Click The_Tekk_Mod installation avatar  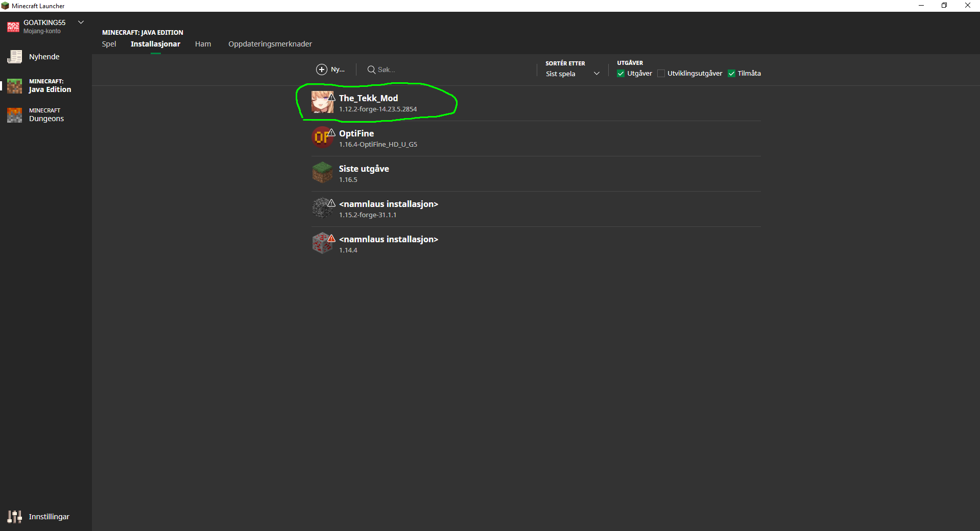tap(323, 102)
